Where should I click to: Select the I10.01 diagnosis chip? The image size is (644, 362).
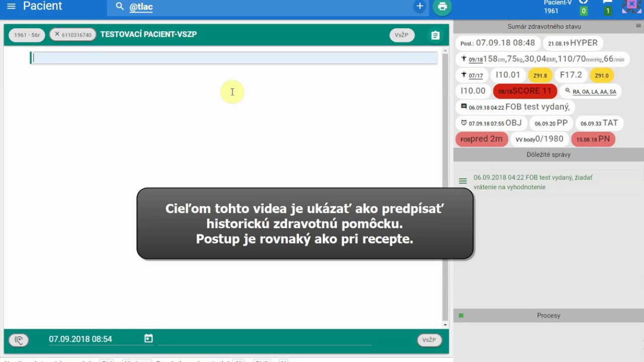pos(508,75)
